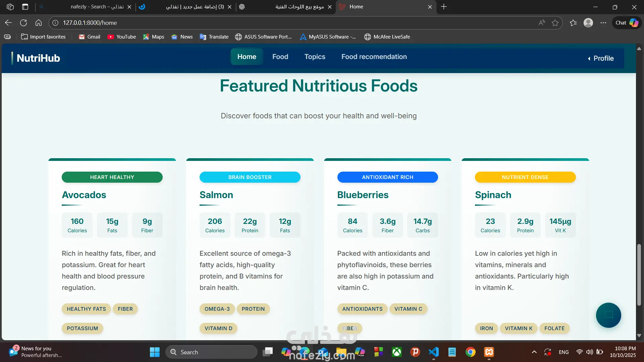644x362 pixels.
Task: Click the browser home icon
Action: (39, 23)
